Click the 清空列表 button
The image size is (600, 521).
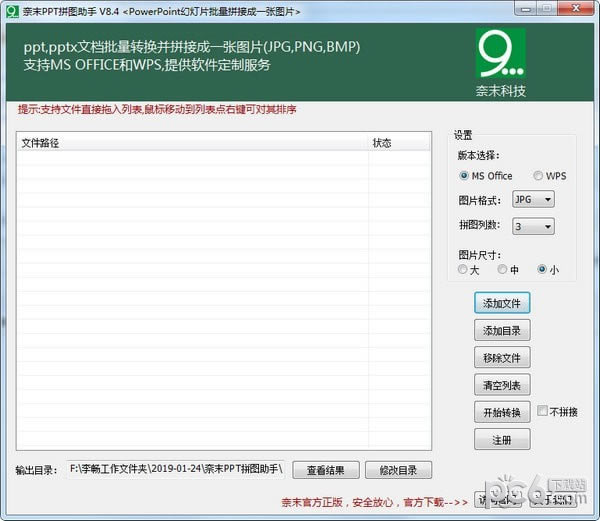click(x=502, y=385)
